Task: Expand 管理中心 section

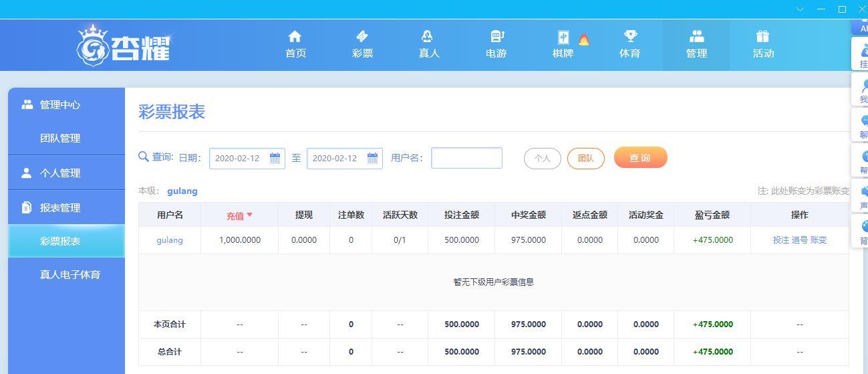Action: point(66,104)
